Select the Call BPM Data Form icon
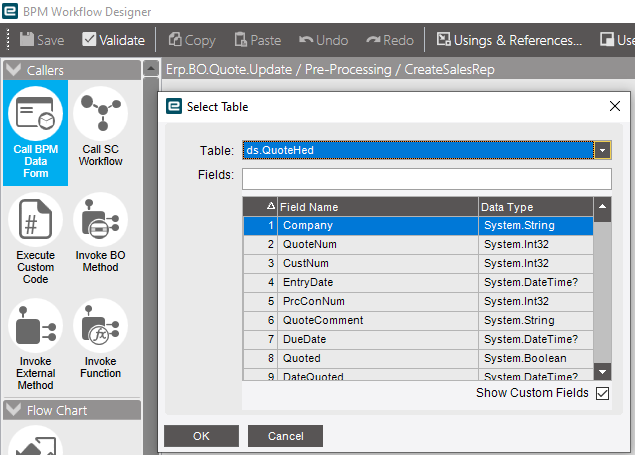 [x=36, y=114]
